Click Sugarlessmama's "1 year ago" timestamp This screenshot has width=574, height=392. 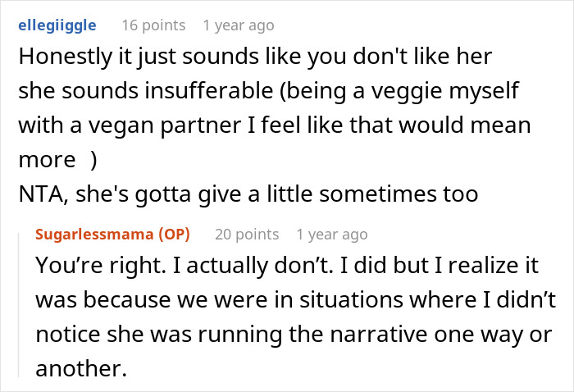(x=332, y=235)
